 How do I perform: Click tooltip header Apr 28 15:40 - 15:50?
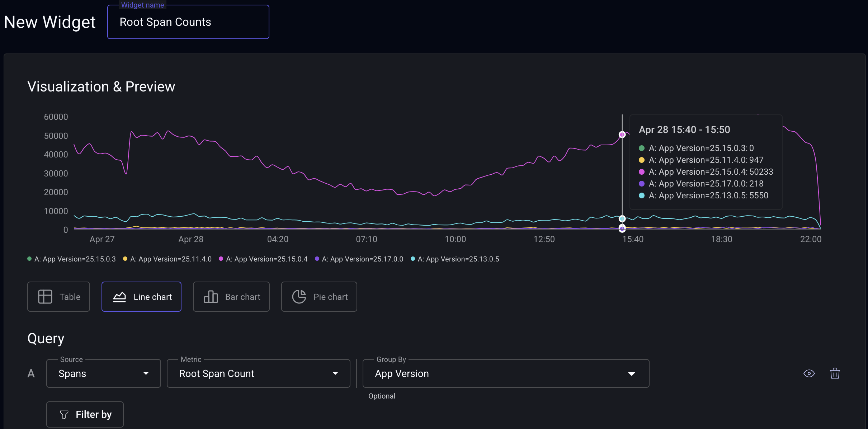pyautogui.click(x=684, y=129)
